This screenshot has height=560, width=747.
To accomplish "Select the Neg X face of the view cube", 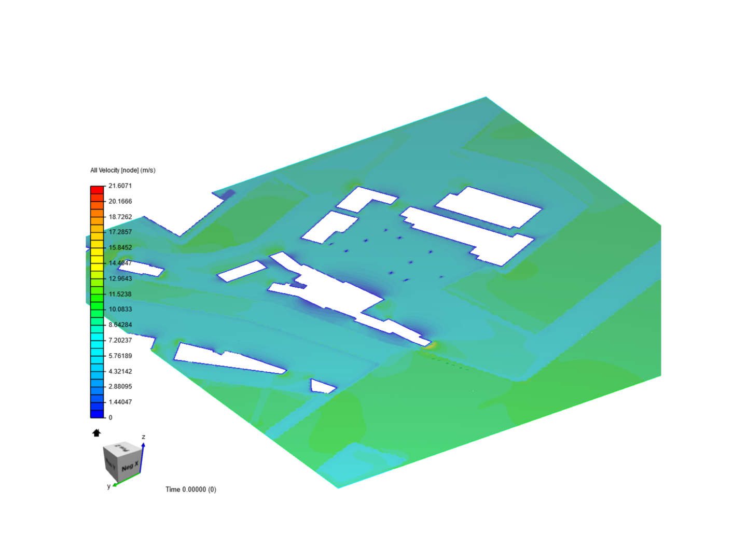I will [130, 466].
